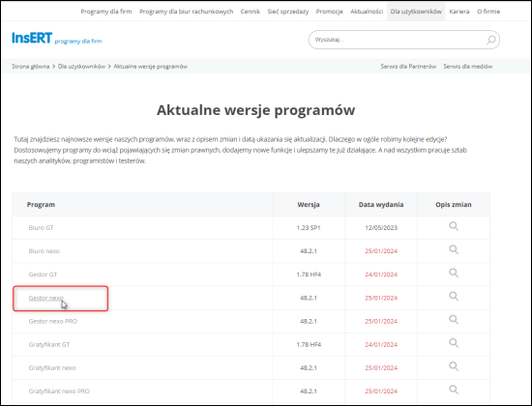Click the Gestor nexo program link

point(45,298)
